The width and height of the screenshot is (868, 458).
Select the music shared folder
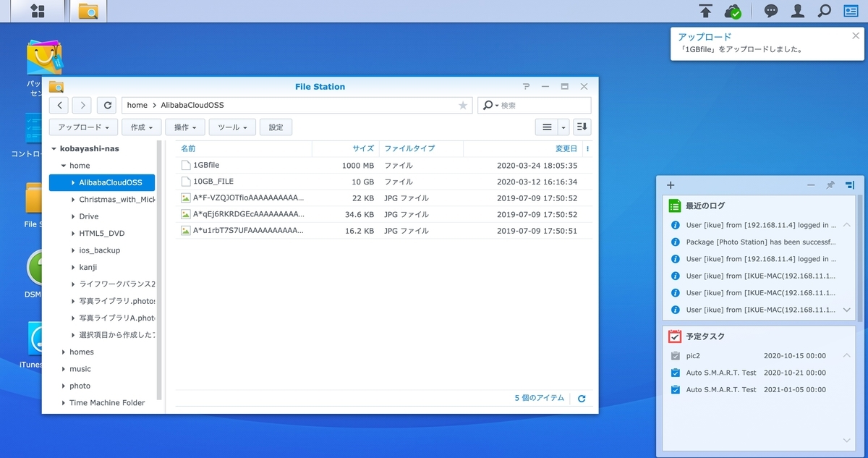coord(102,369)
